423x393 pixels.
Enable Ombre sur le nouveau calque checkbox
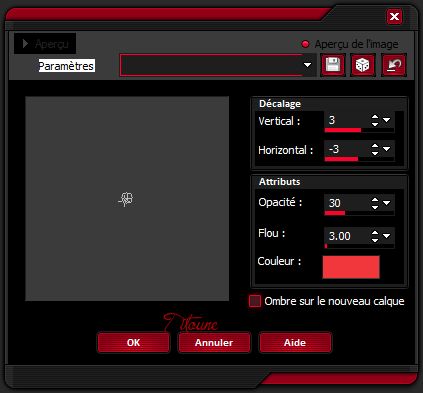255,301
